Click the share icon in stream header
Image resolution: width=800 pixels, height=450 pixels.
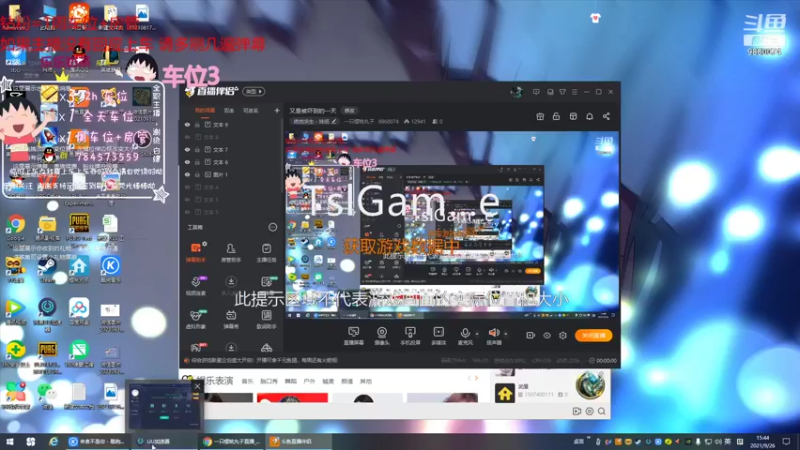click(x=606, y=116)
